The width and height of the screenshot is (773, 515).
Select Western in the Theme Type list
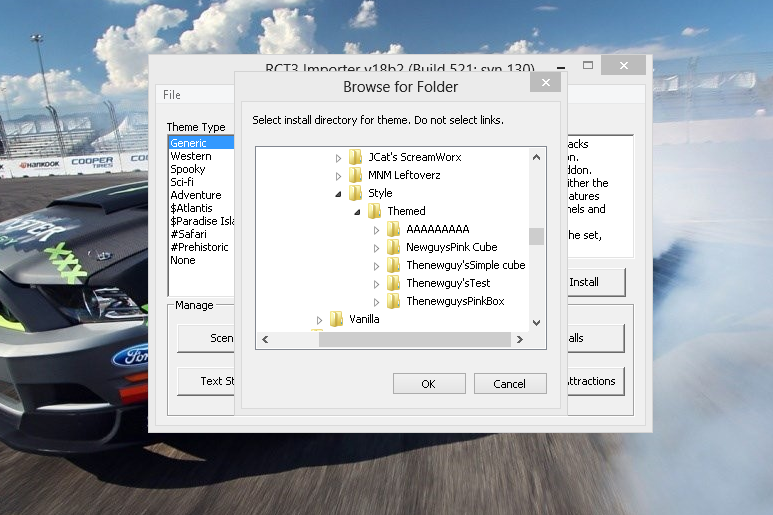pos(191,156)
